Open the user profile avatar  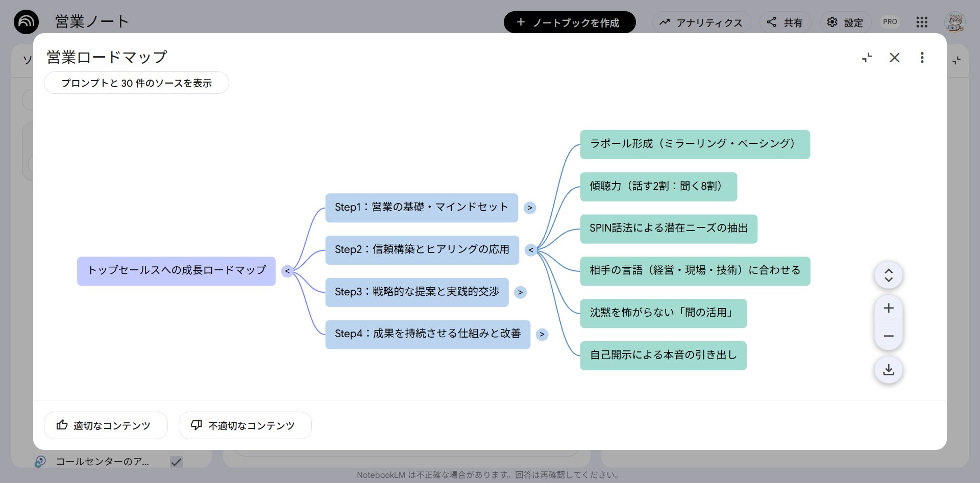954,22
